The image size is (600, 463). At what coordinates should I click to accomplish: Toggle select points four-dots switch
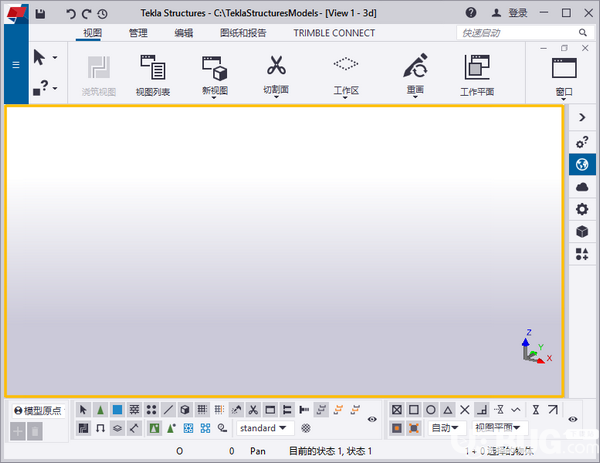(151, 410)
